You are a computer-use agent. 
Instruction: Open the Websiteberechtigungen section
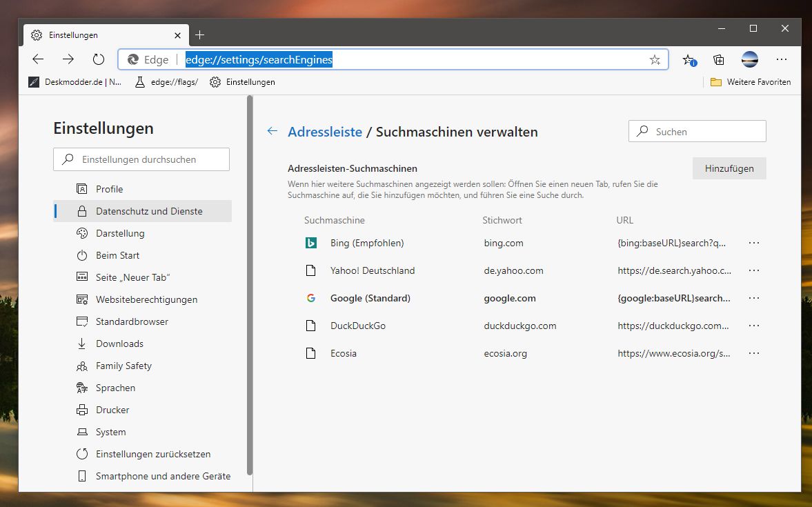(x=142, y=299)
